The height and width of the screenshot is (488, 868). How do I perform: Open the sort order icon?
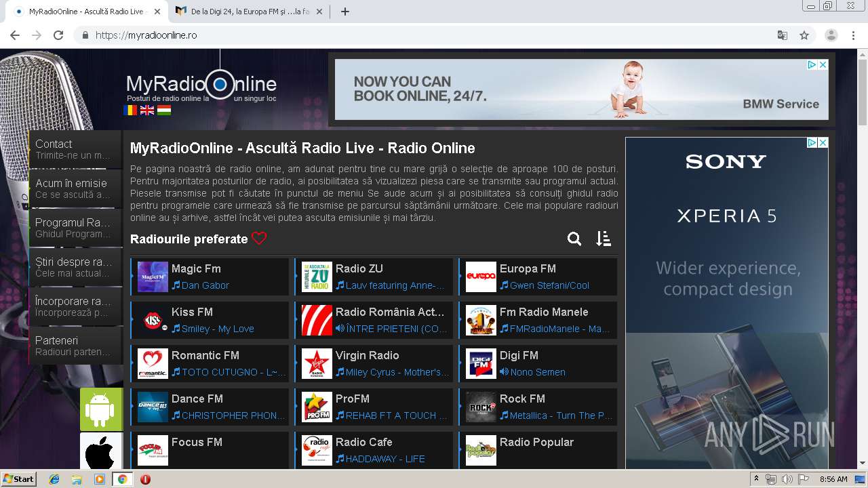pos(604,239)
